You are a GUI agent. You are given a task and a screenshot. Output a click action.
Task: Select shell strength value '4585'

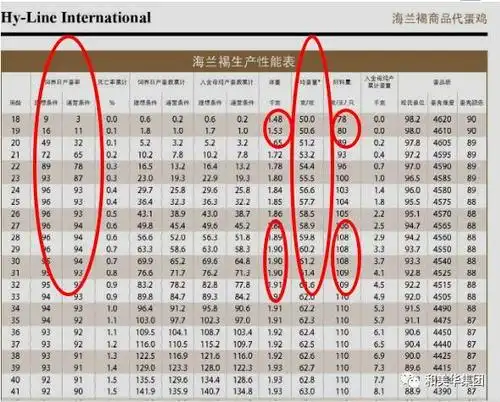tap(442, 178)
